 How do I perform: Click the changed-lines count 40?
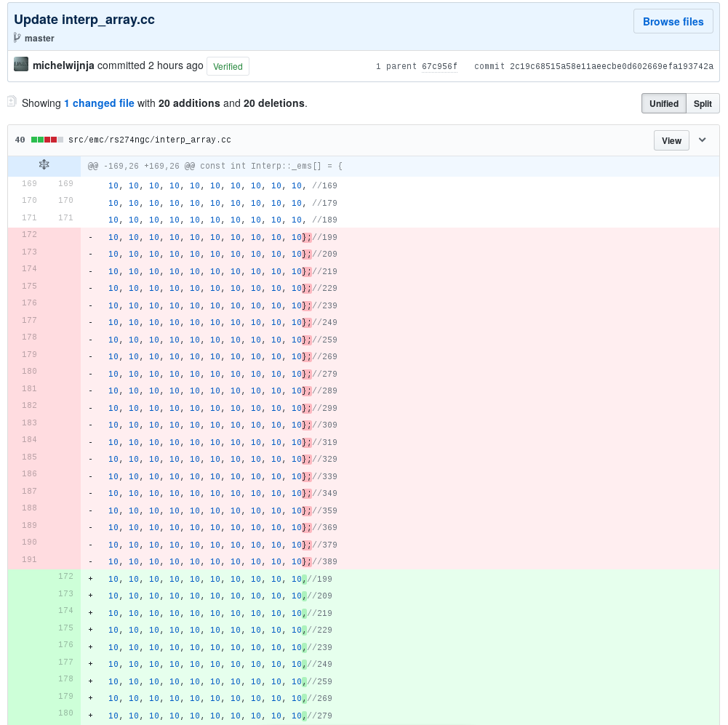tap(20, 140)
